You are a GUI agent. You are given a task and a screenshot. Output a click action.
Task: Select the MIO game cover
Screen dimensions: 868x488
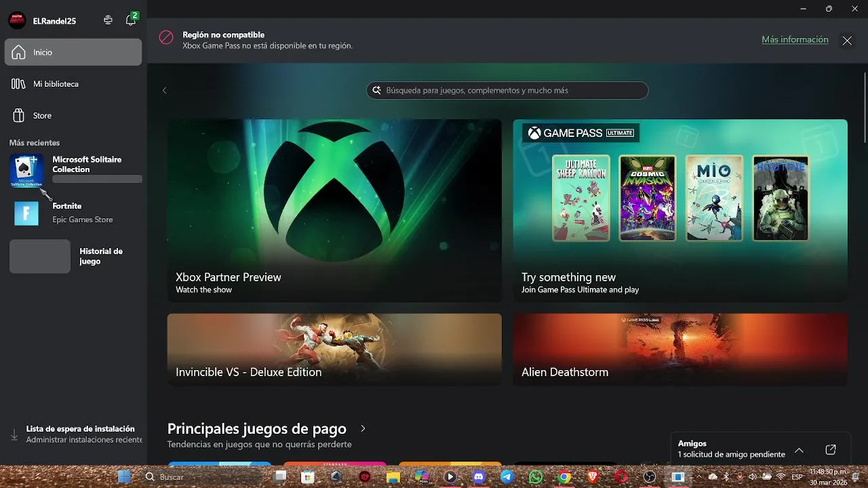[714, 198]
